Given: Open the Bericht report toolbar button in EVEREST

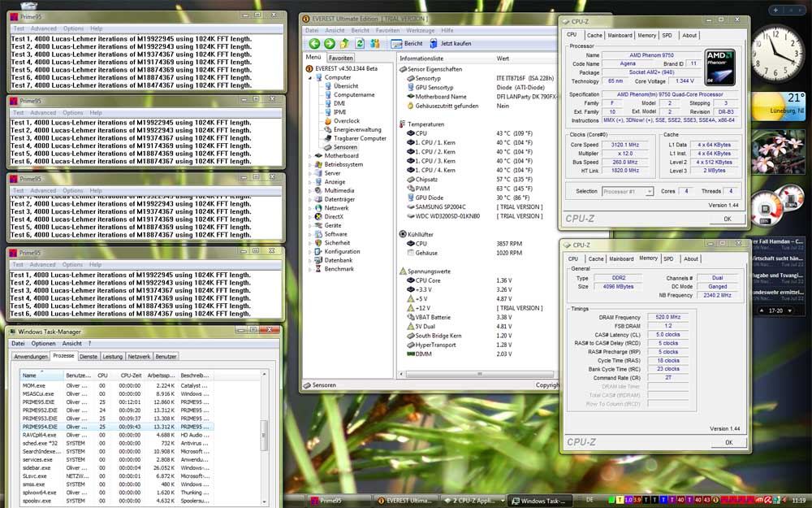Looking at the screenshot, I should point(407,44).
